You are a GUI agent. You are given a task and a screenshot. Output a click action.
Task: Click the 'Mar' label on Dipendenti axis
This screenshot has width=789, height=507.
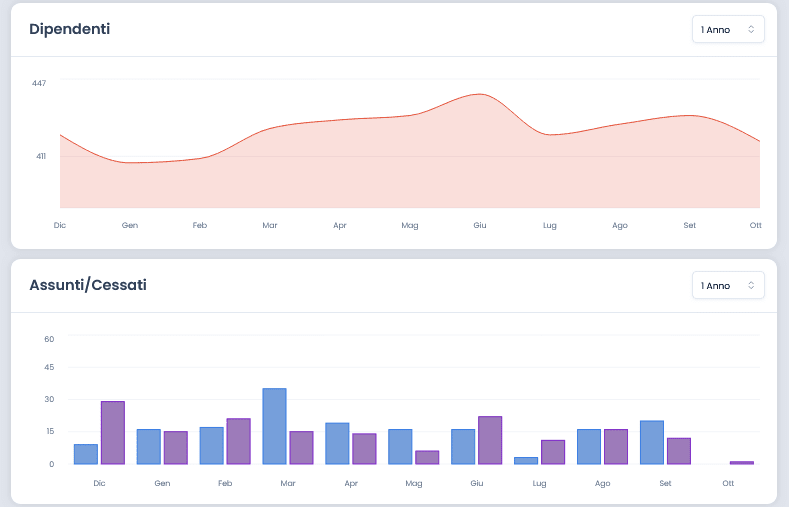coord(270,225)
